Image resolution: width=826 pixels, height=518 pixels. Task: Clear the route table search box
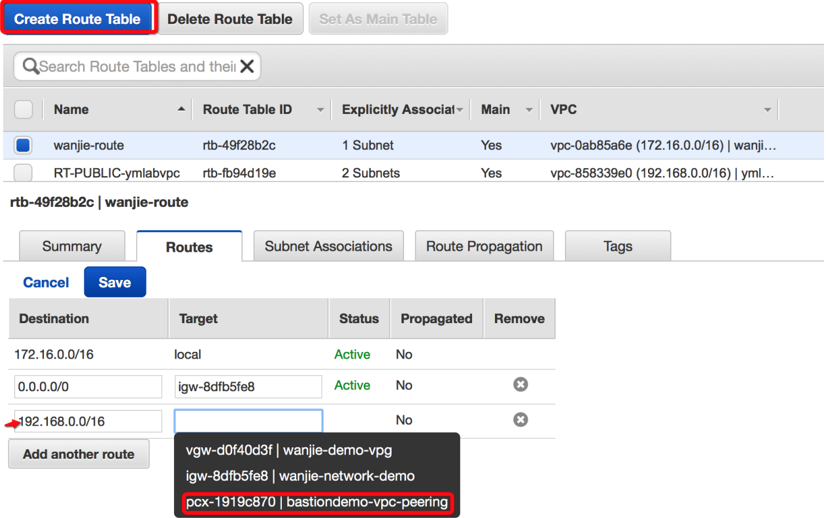coord(247,67)
